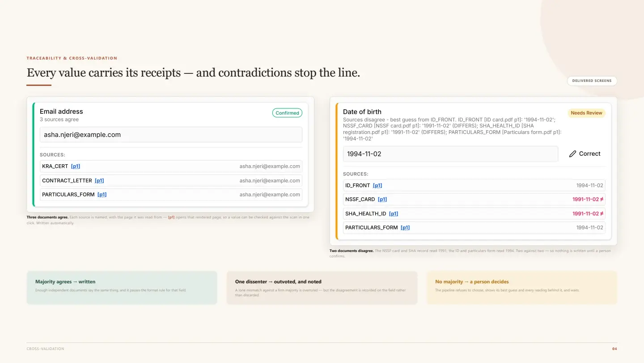Open the CONTRACT_LETTER [p1] page link
This screenshot has width=644, height=363.
99,180
